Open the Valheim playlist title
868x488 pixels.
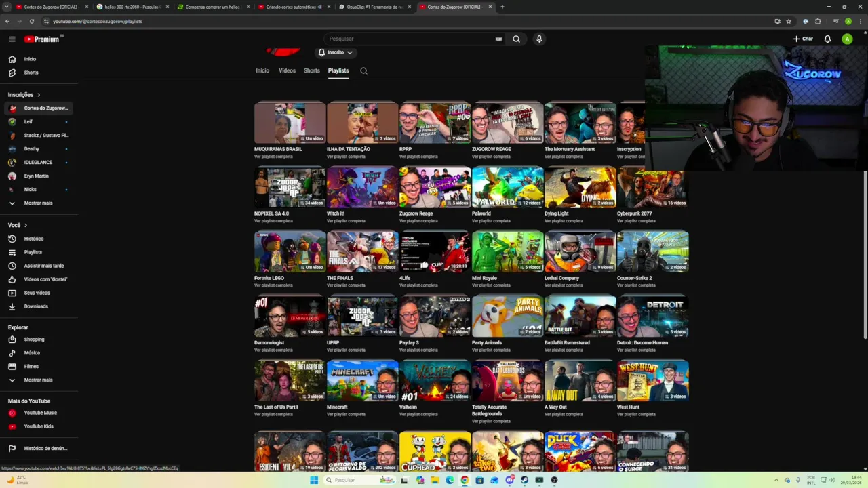click(408, 407)
